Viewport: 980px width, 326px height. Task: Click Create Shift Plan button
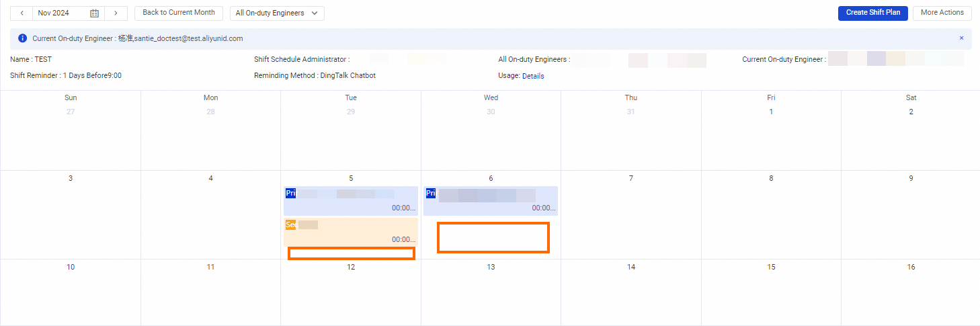[872, 13]
